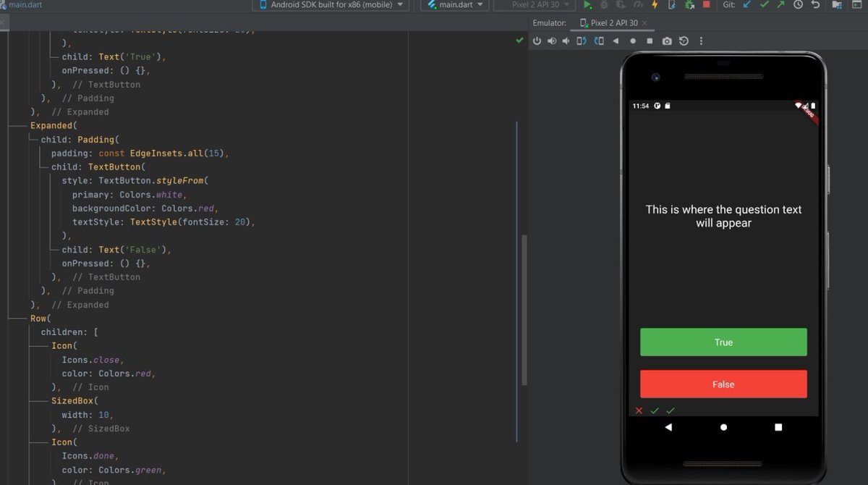Rotate emulator left icon
868x485 pixels.
pyautogui.click(x=582, y=41)
